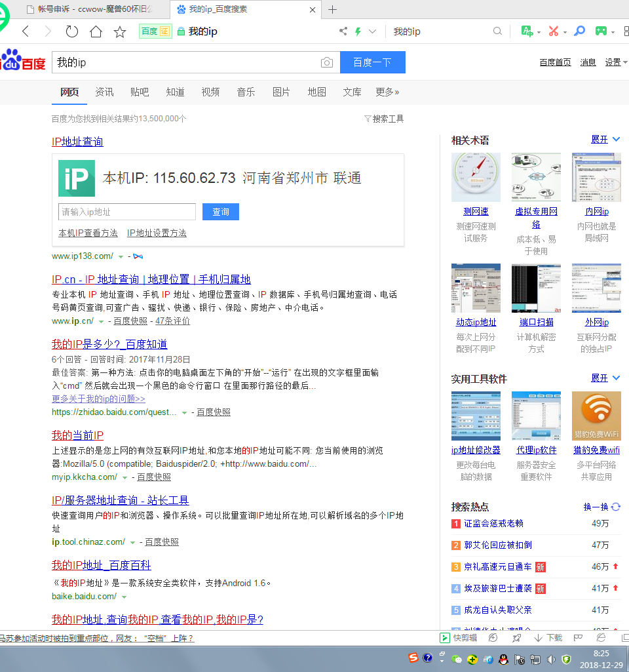This screenshot has height=672, width=629.
Task: Click the 请输入ip地址 input field
Action: (x=127, y=212)
